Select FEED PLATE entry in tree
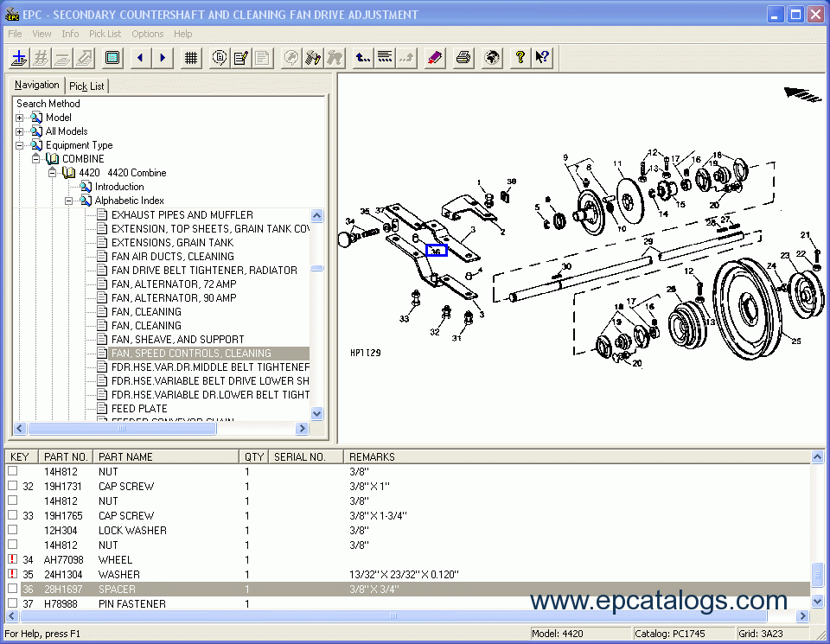The image size is (830, 644). [x=139, y=409]
